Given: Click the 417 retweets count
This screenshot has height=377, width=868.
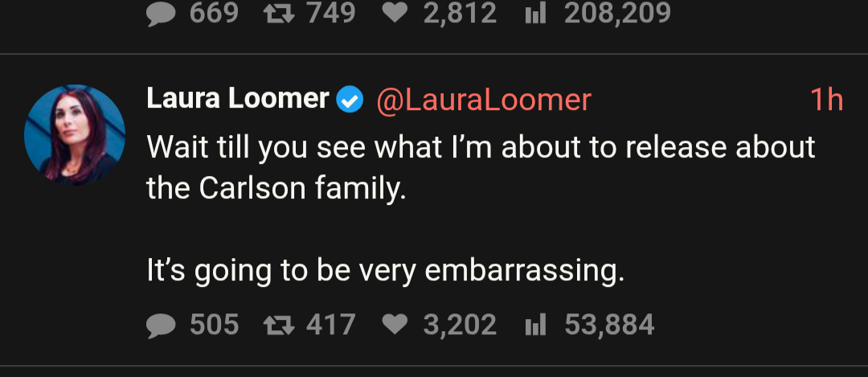Looking at the screenshot, I should 331,325.
